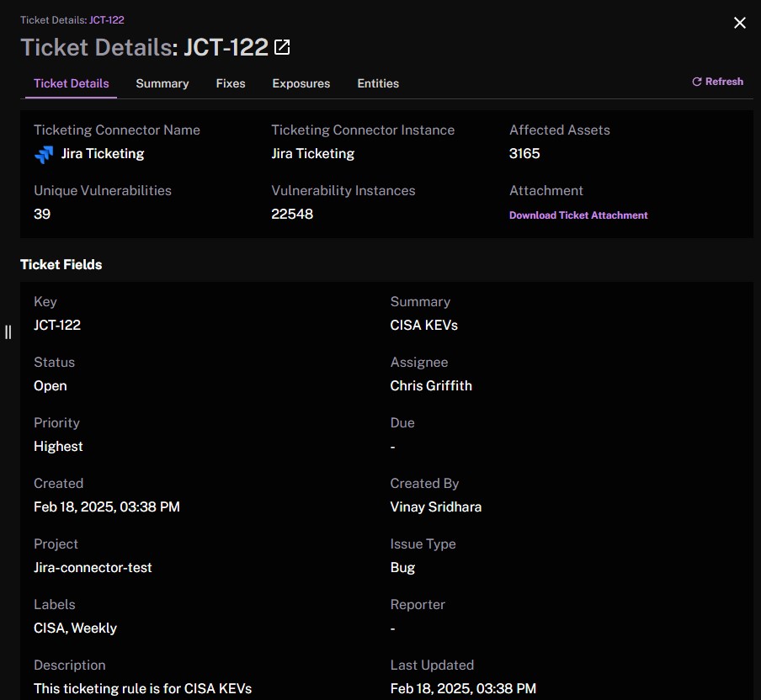Click the Priority value Highest
The image size is (761, 700).
pos(58,446)
